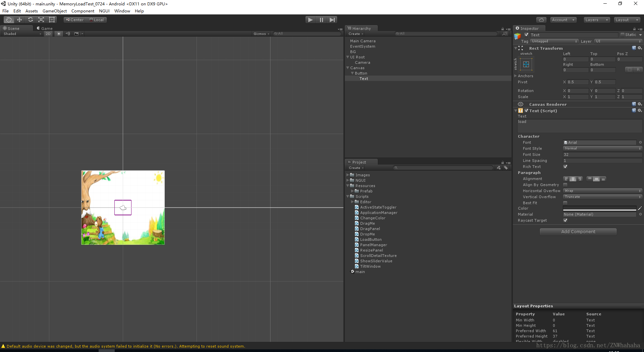Open the Assets menu
The height and width of the screenshot is (352, 644).
pos(32,11)
